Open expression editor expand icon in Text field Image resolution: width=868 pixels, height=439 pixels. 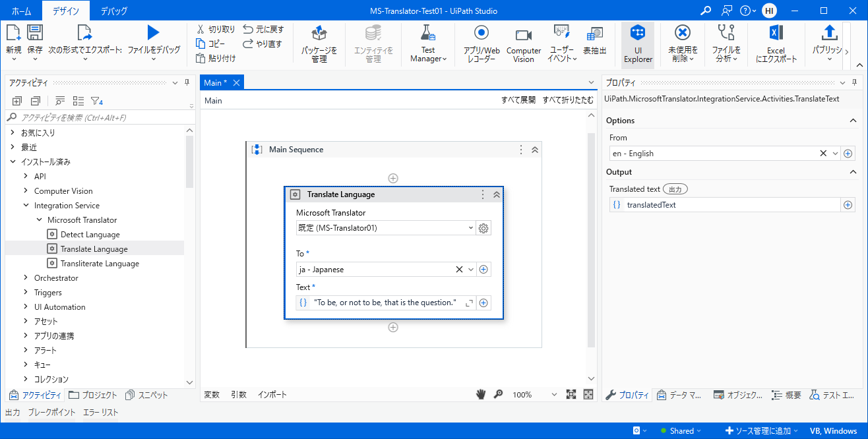coord(470,303)
